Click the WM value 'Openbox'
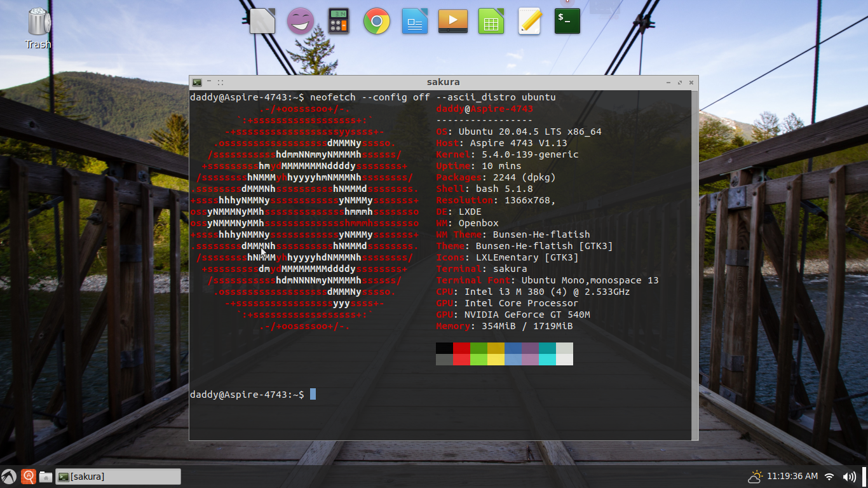Screen dimensions: 868x488 (x=478, y=223)
